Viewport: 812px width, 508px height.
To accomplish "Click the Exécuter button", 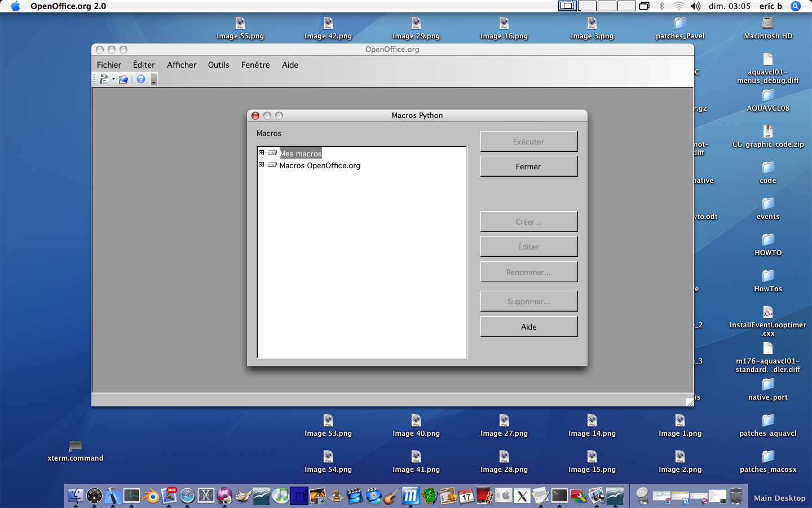I will 528,142.
